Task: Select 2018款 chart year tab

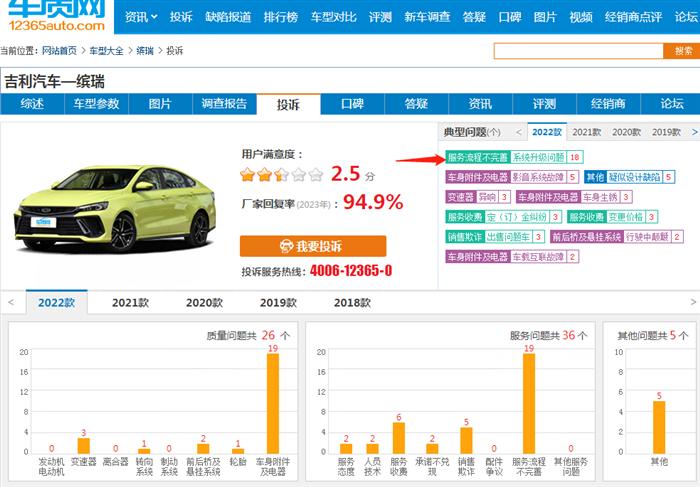Action: point(352,303)
